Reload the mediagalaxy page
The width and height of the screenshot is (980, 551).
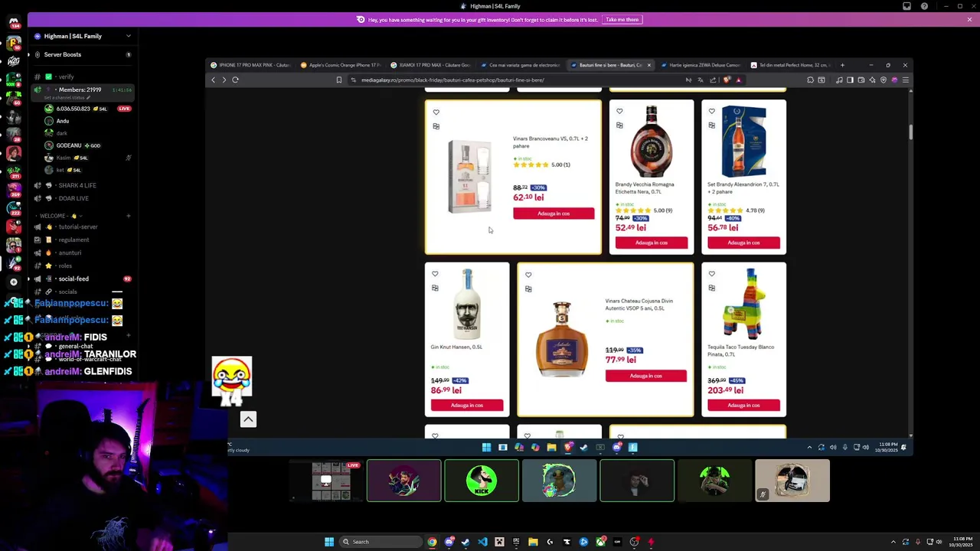tap(235, 80)
